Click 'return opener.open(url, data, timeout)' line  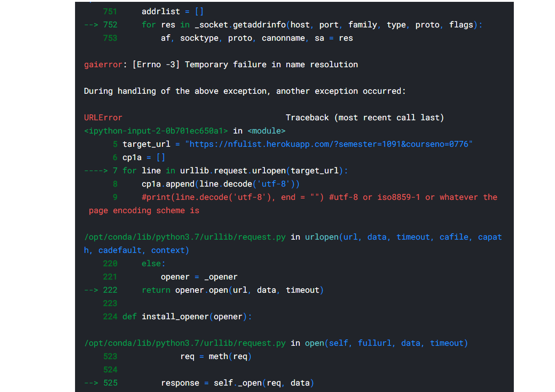[x=232, y=290]
